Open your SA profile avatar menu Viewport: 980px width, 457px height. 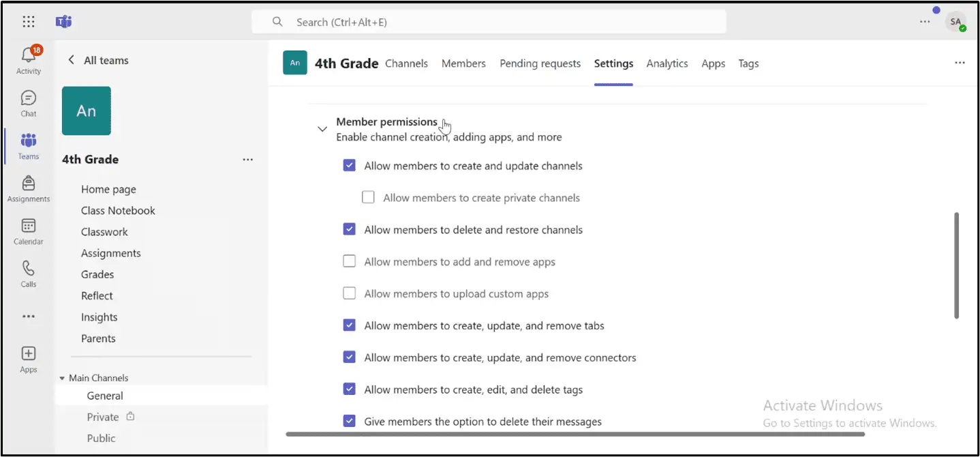tap(955, 21)
